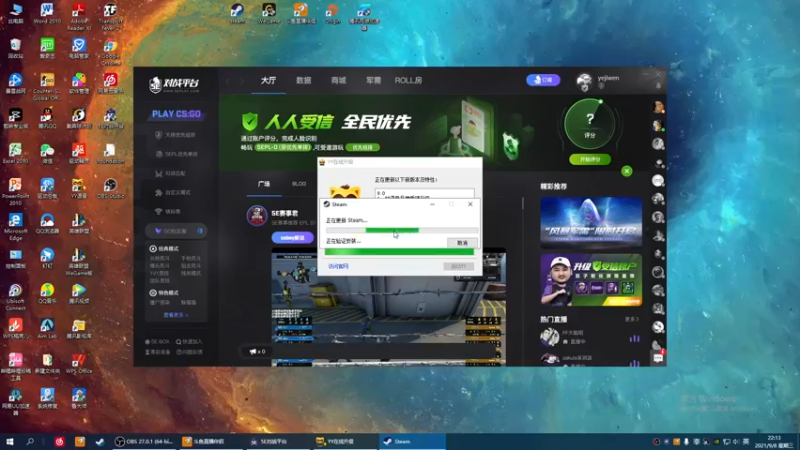Launch Ubisoft Connect desktop shortcut
800x450 pixels.
(x=15, y=296)
